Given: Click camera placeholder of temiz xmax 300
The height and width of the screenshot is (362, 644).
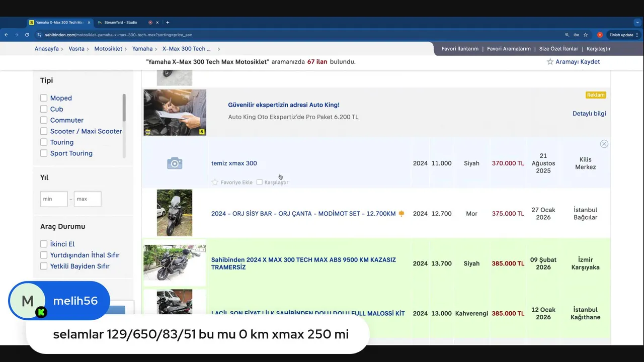Looking at the screenshot, I should click(x=175, y=163).
